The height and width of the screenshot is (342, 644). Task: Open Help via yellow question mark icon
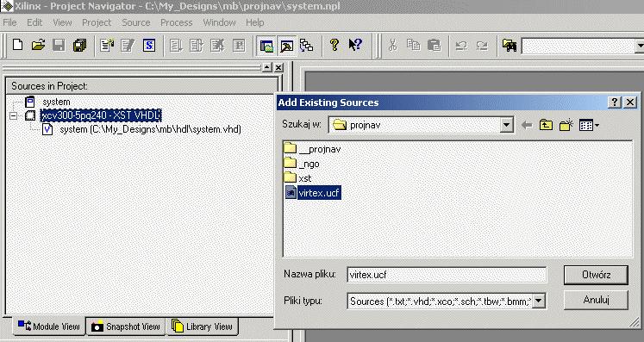point(335,44)
